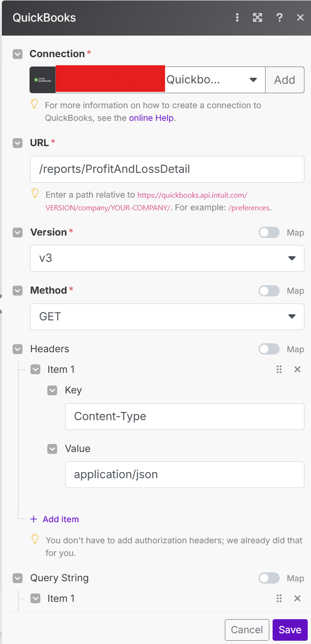Toggle the Map switch for Version
The image size is (311, 644).
pyautogui.click(x=269, y=232)
